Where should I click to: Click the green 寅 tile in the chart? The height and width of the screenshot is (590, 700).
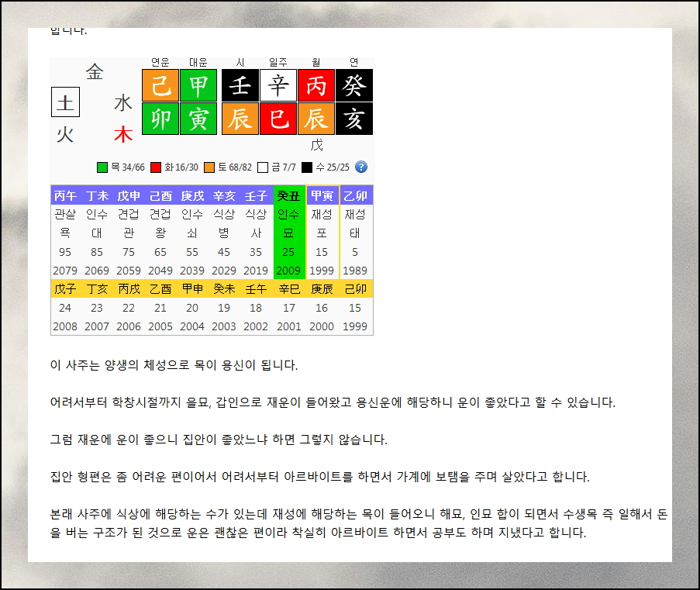tap(198, 119)
